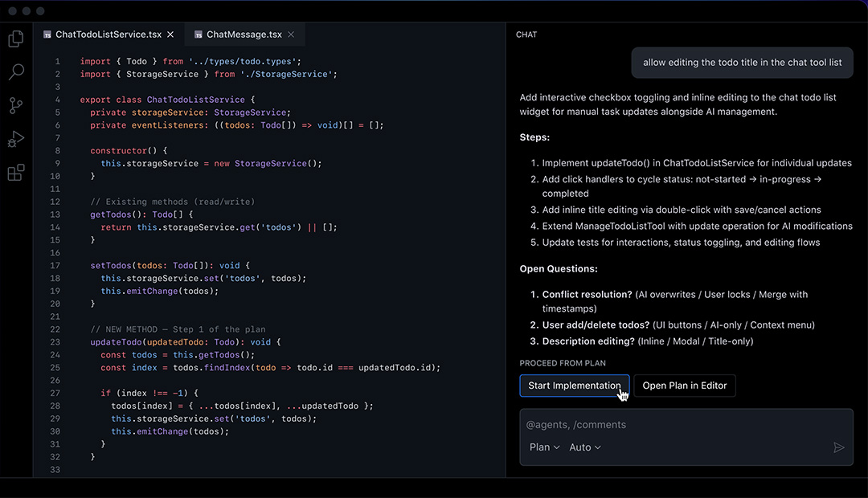Click 'const todos = this.getTodos()' line
The height and width of the screenshot is (498, 868).
click(178, 355)
